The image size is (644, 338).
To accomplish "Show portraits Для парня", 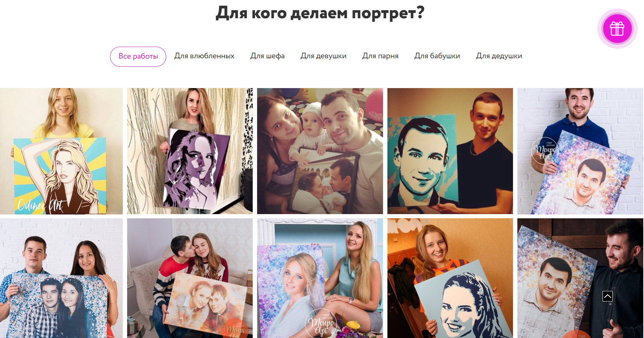I will (x=380, y=56).
